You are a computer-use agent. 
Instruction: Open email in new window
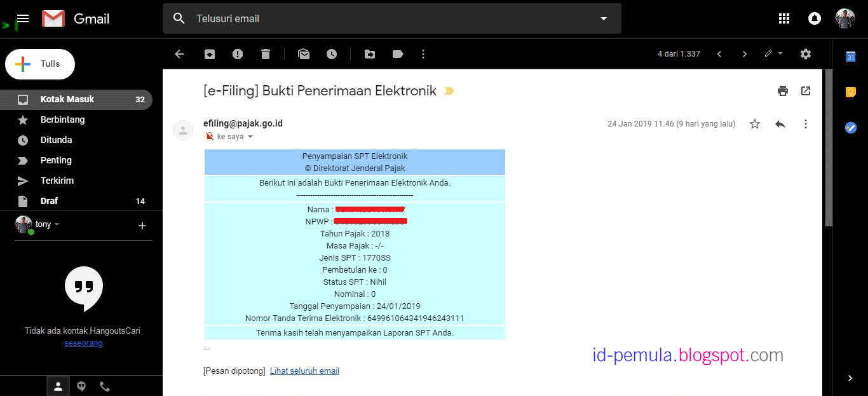click(806, 91)
